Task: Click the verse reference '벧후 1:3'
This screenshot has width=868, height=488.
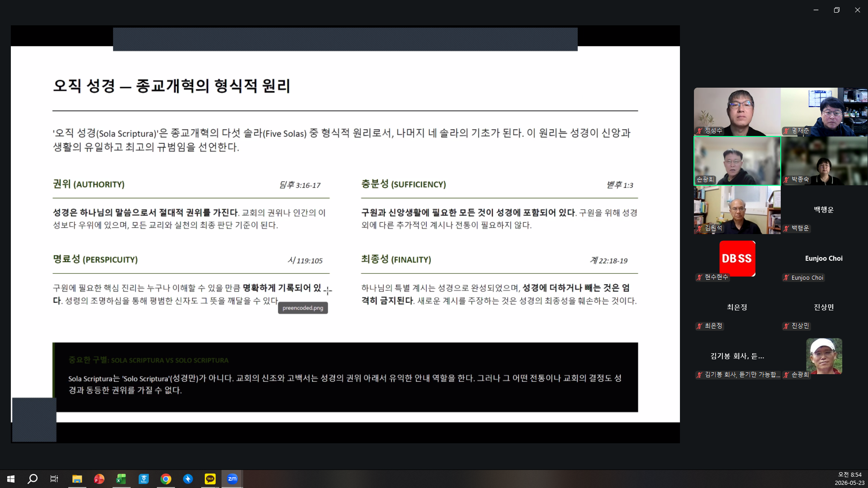Action: coord(620,185)
